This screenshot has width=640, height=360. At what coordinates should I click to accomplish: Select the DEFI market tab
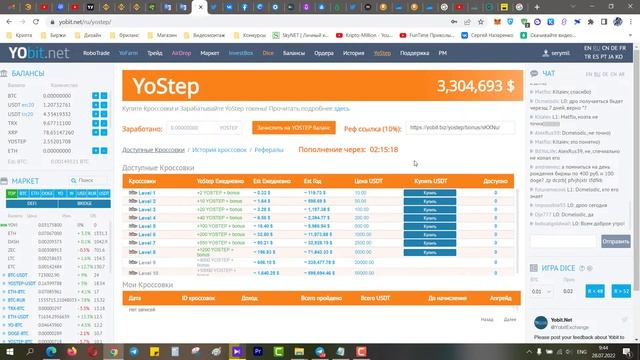point(32,203)
